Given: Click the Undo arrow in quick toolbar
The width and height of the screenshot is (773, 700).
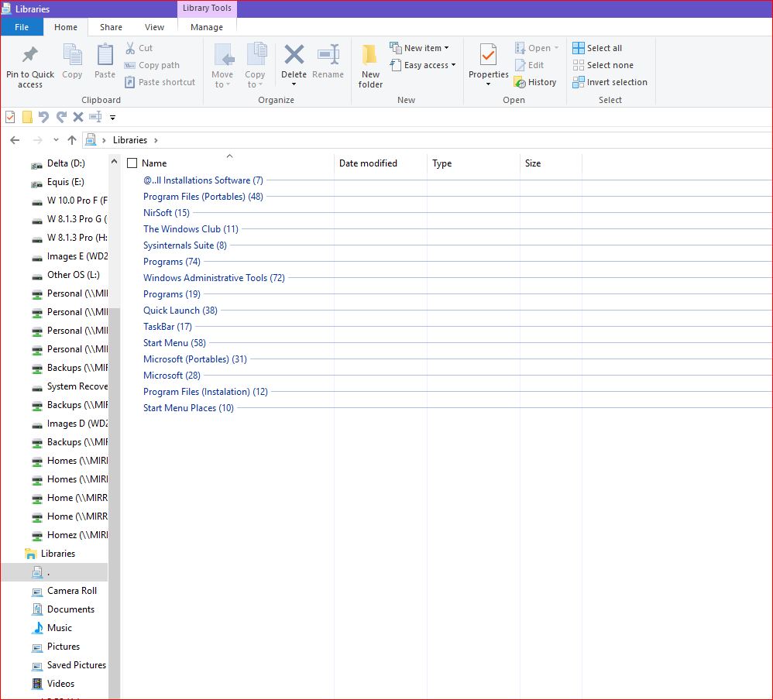Looking at the screenshot, I should tap(43, 117).
